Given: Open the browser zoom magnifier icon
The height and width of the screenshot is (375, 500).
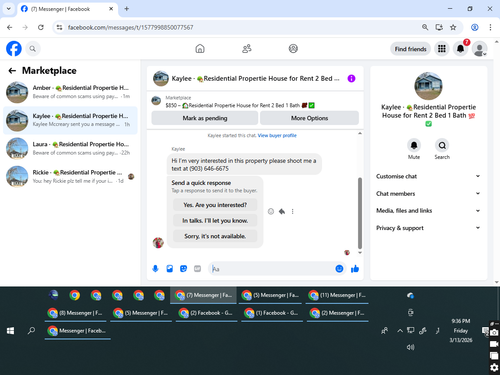Looking at the screenshot, I should [425, 27].
